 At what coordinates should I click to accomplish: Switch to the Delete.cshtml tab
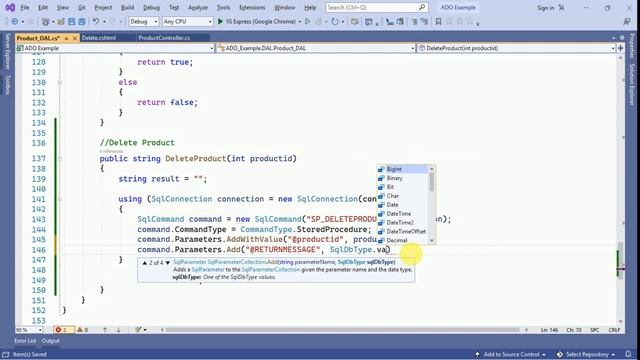pyautogui.click(x=99, y=38)
